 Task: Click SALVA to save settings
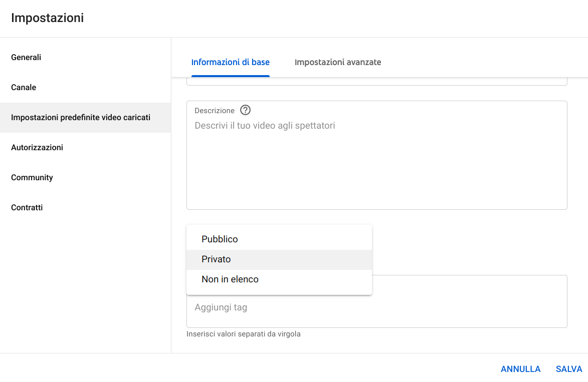coord(569,369)
